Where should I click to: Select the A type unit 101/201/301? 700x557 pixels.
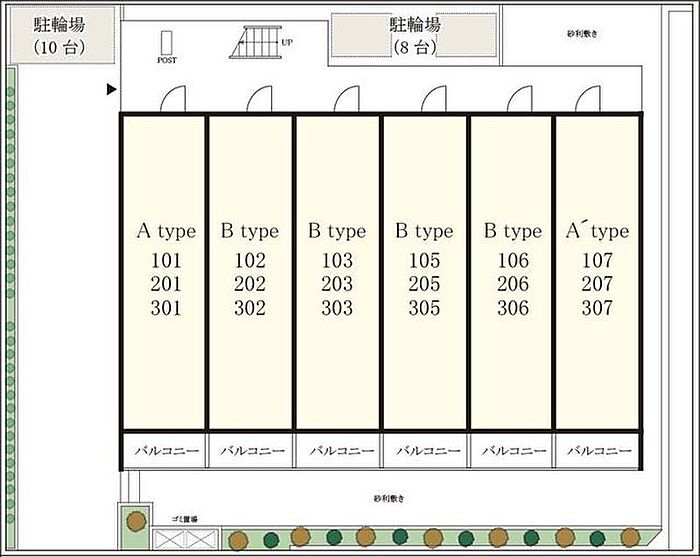(x=164, y=270)
